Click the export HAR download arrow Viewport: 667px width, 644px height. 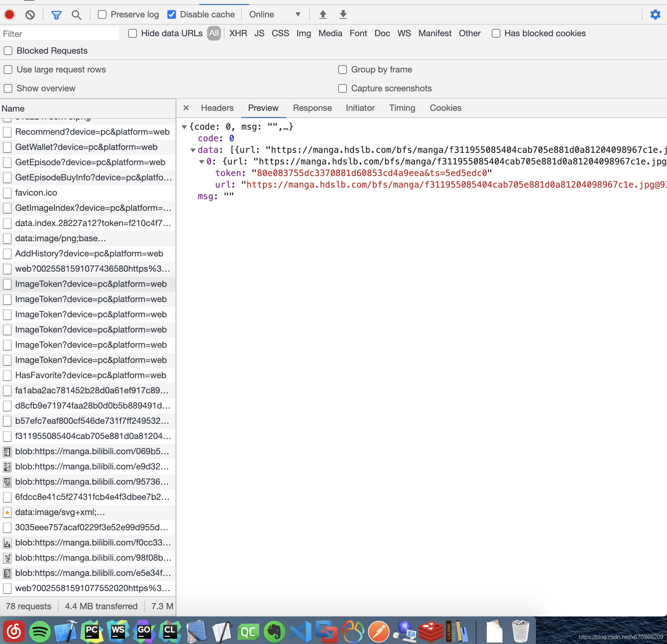(343, 14)
